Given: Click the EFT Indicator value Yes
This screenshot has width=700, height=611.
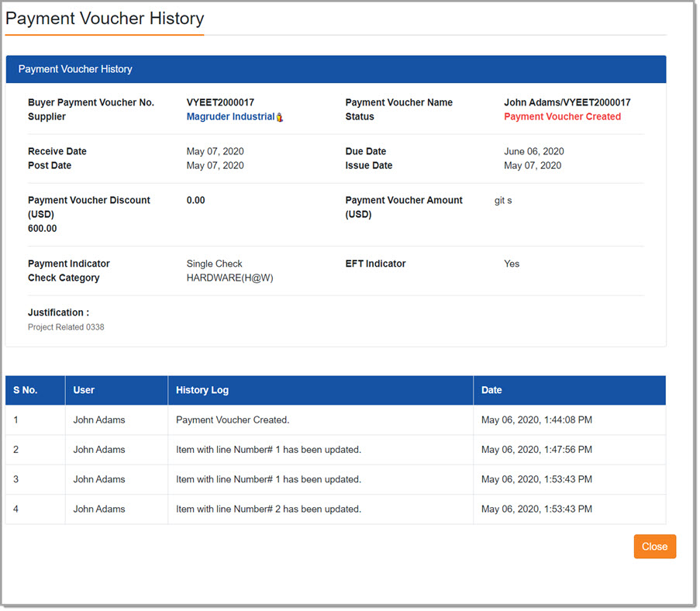Looking at the screenshot, I should 512,264.
